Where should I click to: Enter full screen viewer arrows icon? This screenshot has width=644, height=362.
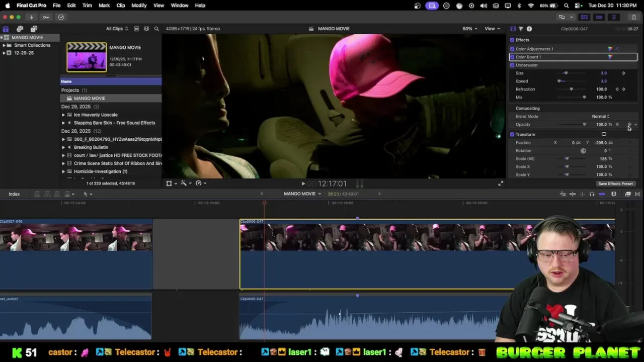coord(501,184)
